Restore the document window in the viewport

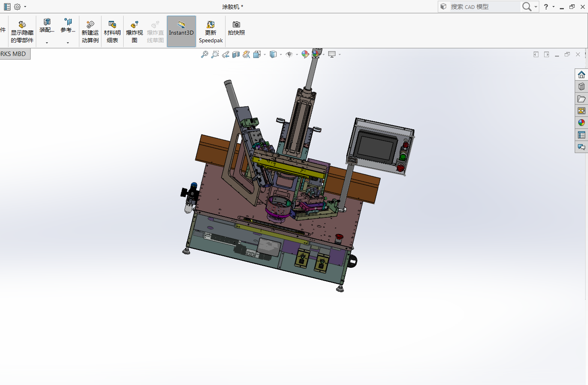pyautogui.click(x=567, y=54)
